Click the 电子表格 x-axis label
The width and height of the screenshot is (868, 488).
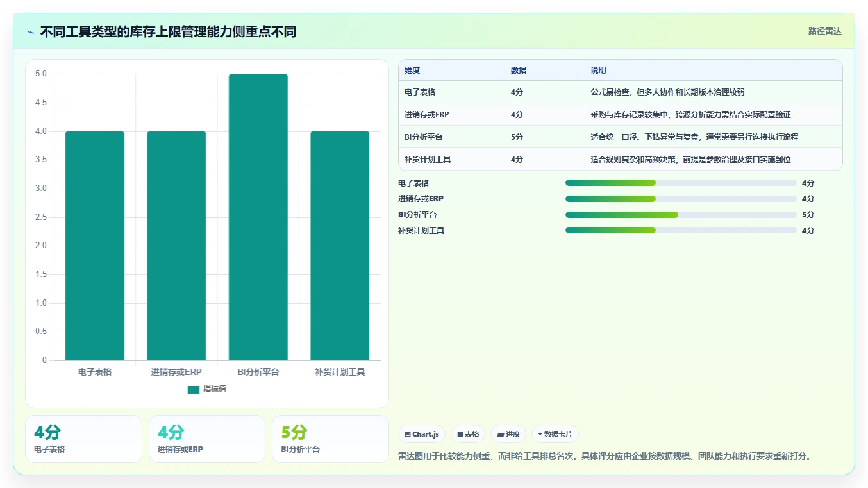pyautogui.click(x=95, y=372)
